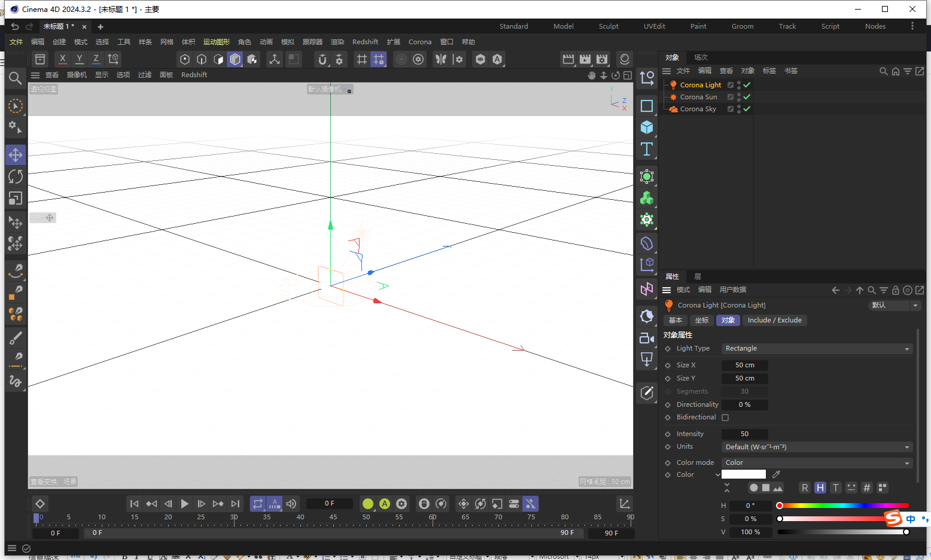Select the Move tool in left toolbar
This screenshot has width=931, height=560.
click(16, 155)
